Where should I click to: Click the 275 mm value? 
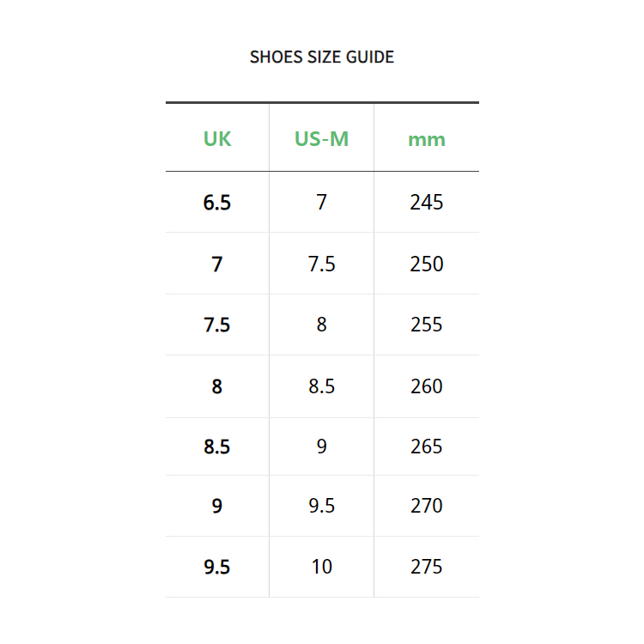pyautogui.click(x=427, y=567)
